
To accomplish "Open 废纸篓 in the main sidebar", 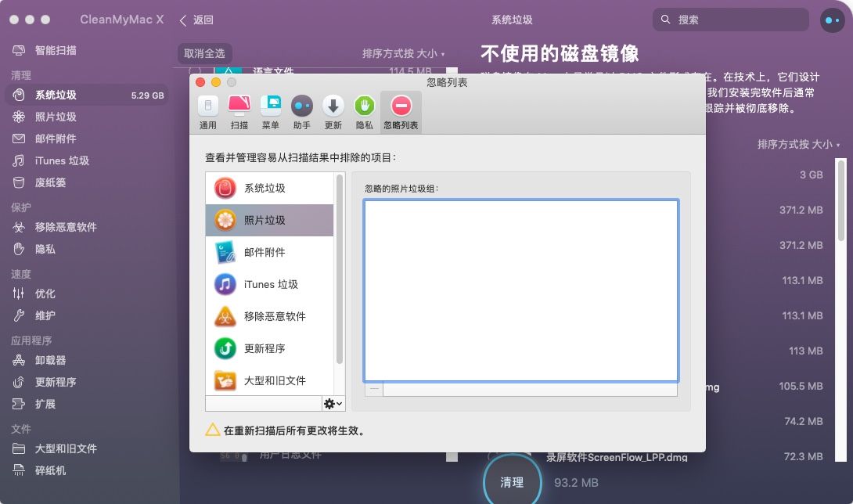I will pyautogui.click(x=87, y=183).
